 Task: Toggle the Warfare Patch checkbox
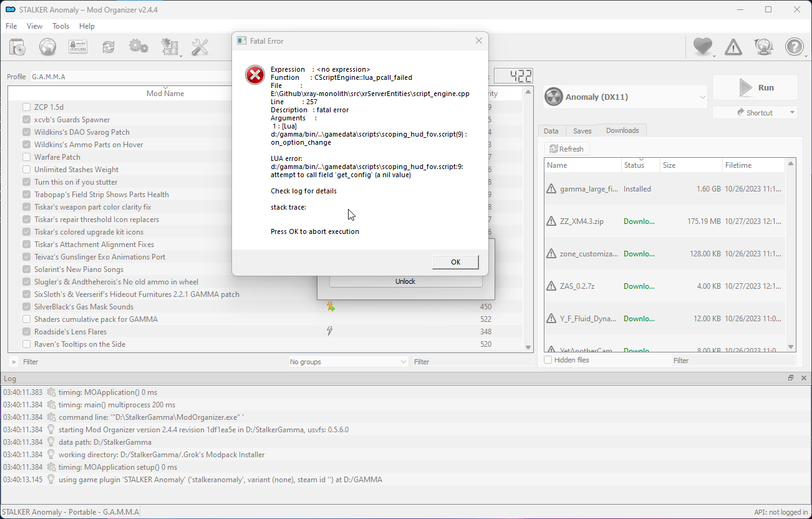(26, 157)
